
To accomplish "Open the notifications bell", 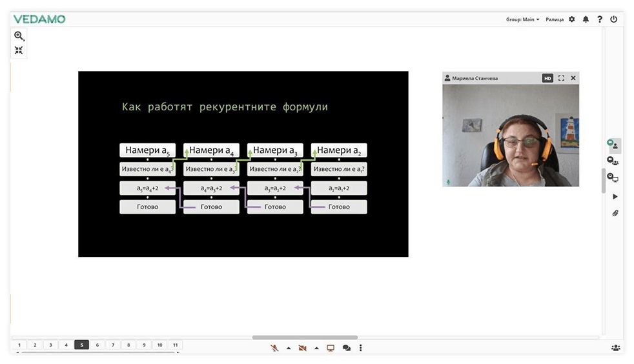I will (586, 19).
